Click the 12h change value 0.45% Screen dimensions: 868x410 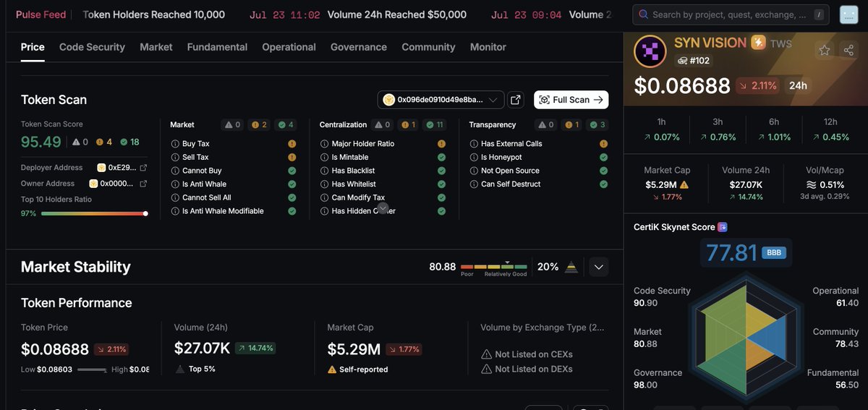point(830,137)
